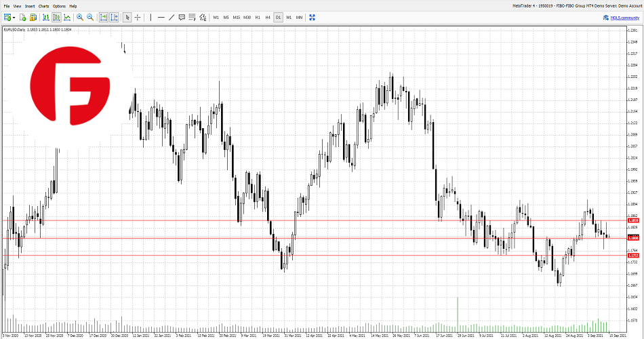Open the Charts menu
Screen dimensions: 644x339
pos(43,5)
